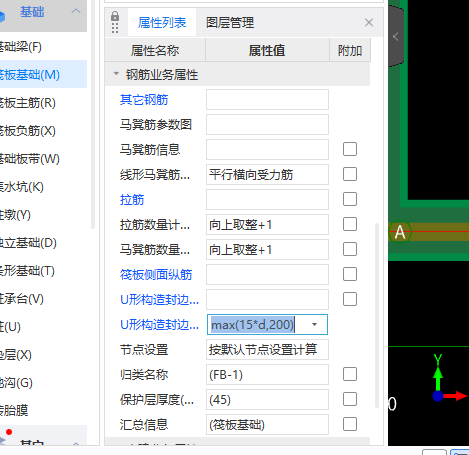Tick the checkbox for 马凳筋信息
The width and height of the screenshot is (469, 455).
(x=350, y=149)
